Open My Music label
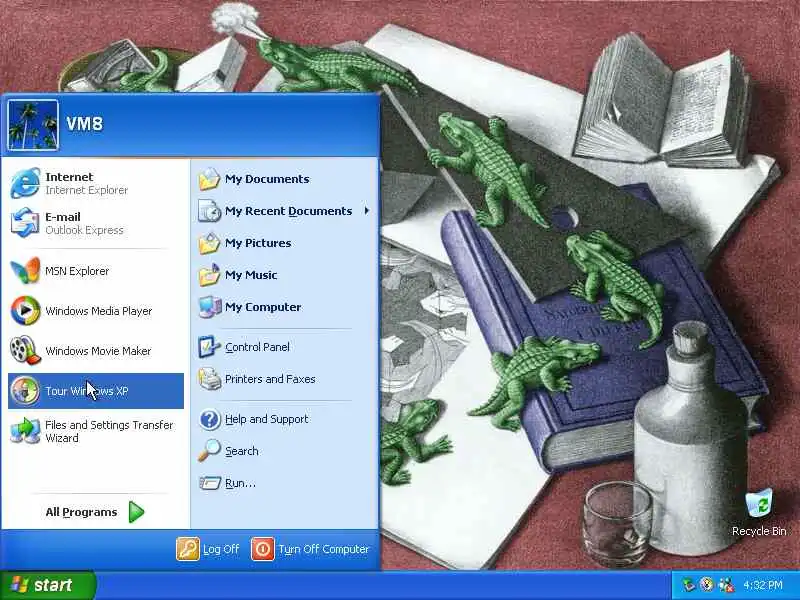Image resolution: width=800 pixels, height=600 pixels. [251, 275]
